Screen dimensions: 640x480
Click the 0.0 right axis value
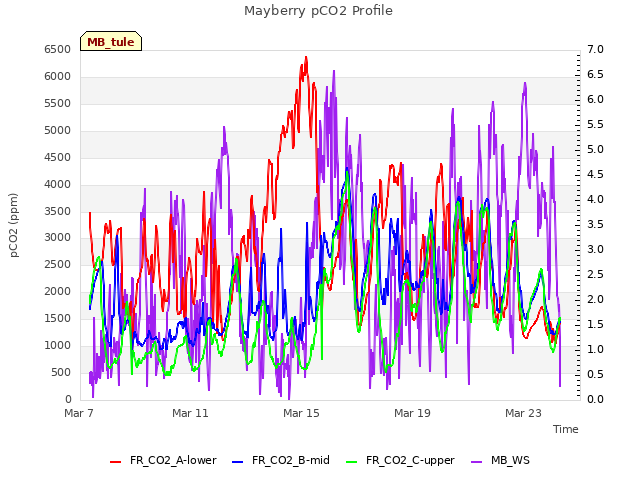(x=595, y=400)
